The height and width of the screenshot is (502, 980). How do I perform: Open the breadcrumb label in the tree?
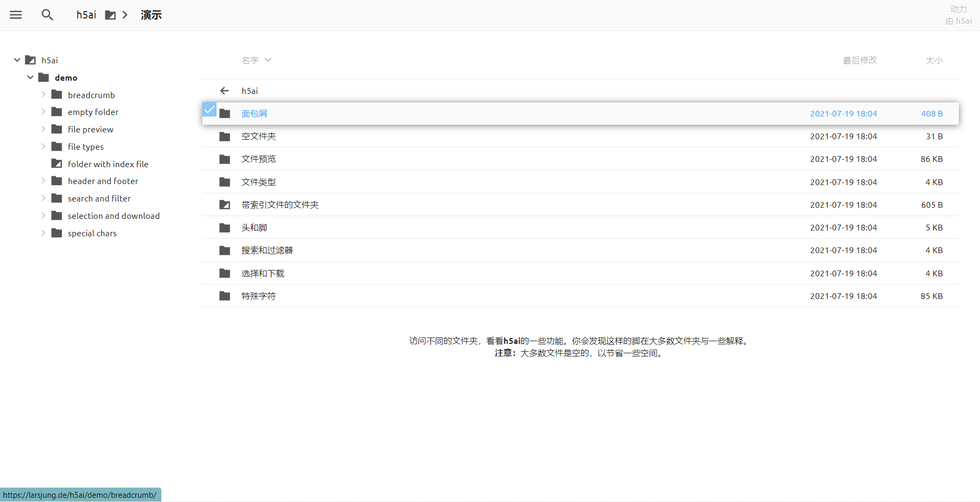coord(91,95)
